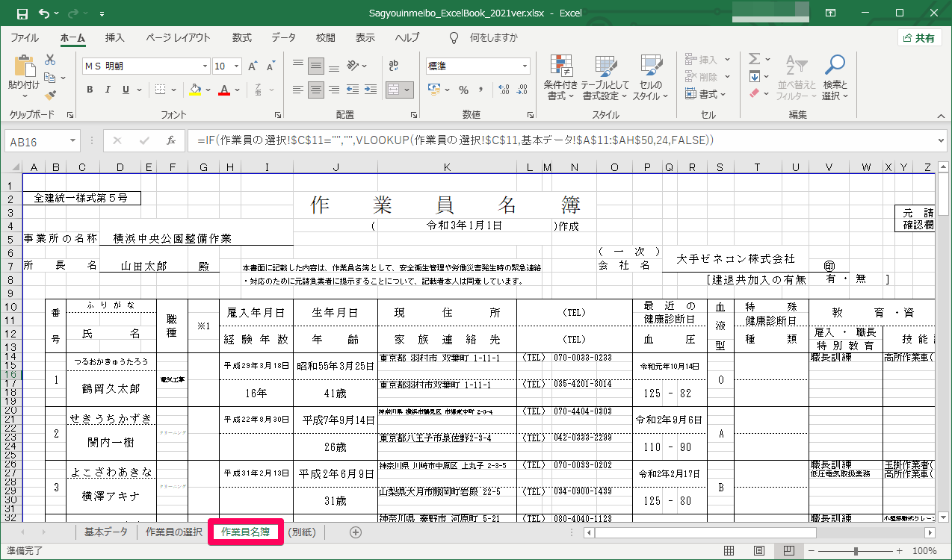The image size is (952, 560).
Task: Open セルのスタイル button
Action: pos(650,78)
